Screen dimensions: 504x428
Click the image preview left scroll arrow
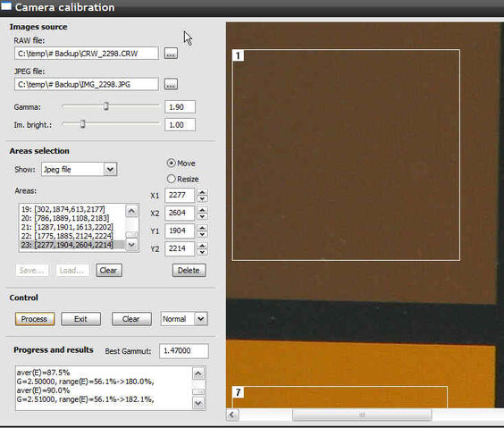(232, 415)
